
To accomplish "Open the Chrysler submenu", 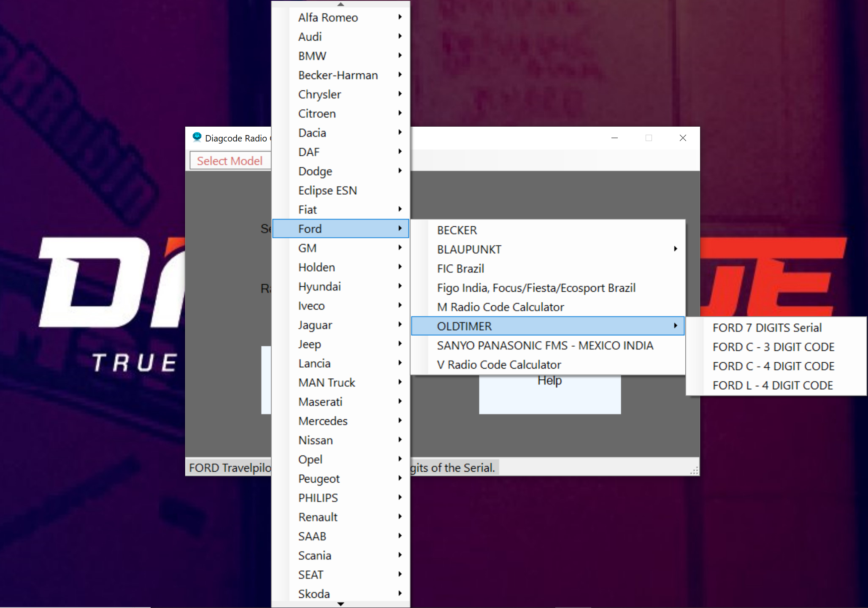I will coord(341,94).
